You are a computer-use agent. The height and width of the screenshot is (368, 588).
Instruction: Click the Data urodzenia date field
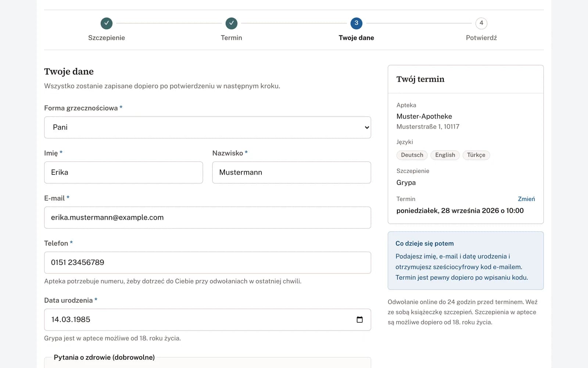[x=208, y=319]
